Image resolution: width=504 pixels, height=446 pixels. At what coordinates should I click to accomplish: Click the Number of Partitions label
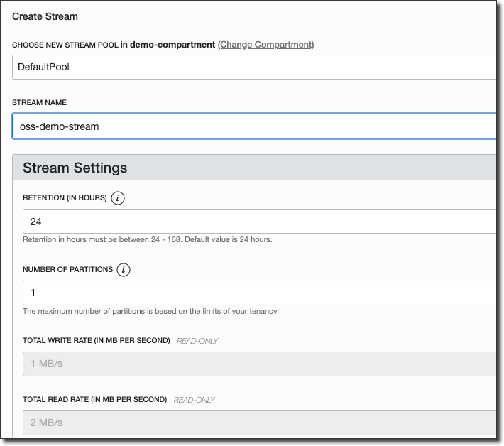67,270
